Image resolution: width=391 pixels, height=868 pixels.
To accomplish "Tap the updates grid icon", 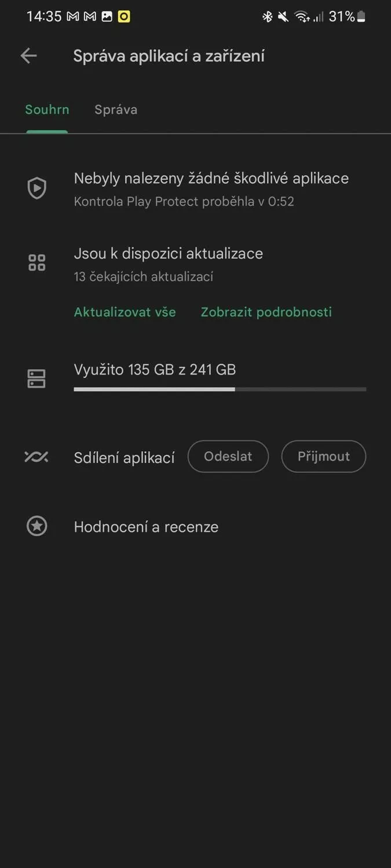I will pos(37,263).
